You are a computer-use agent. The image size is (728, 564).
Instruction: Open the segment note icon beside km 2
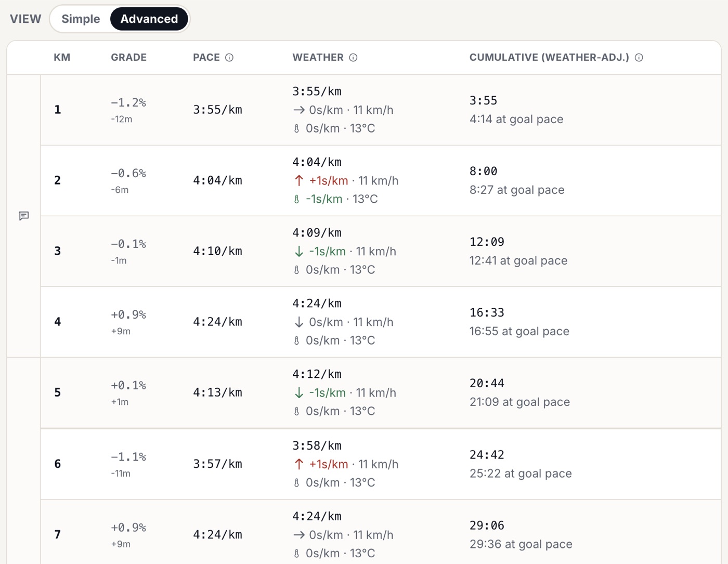coord(24,216)
